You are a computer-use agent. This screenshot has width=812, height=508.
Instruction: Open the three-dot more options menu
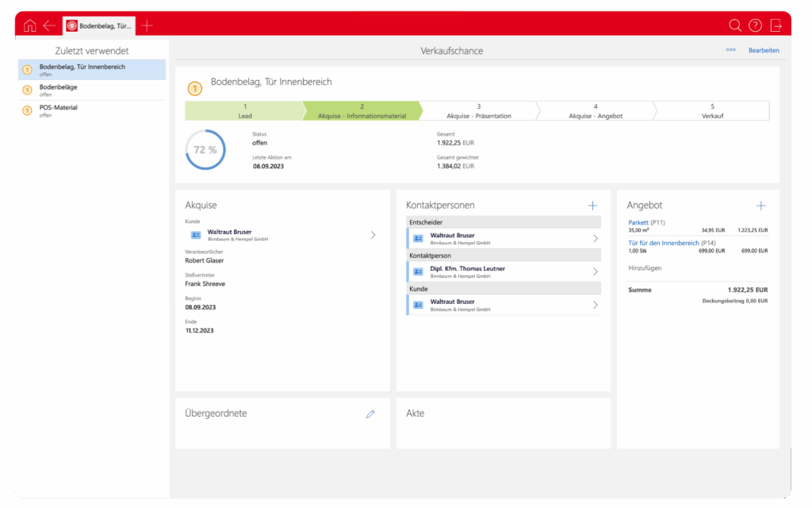730,50
